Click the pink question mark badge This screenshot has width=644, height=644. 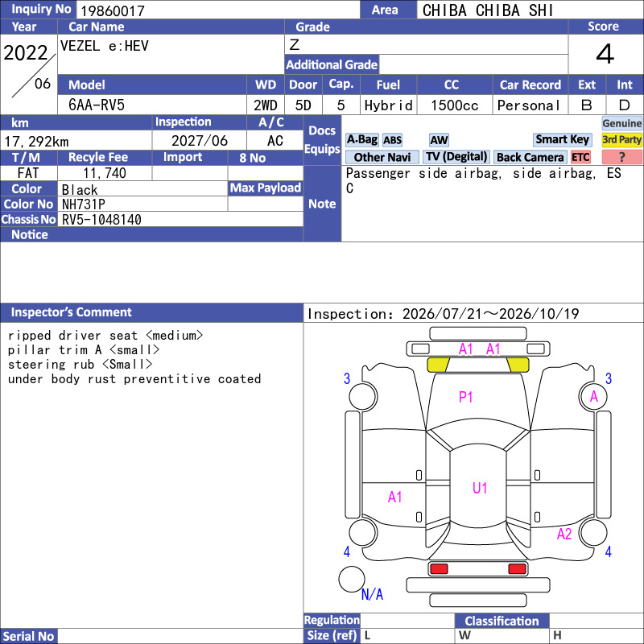(x=621, y=157)
